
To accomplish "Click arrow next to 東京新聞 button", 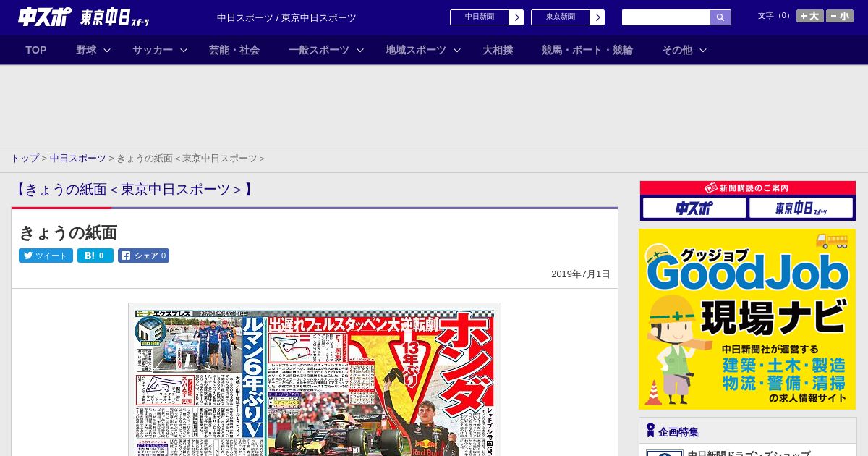I will 597,17.
